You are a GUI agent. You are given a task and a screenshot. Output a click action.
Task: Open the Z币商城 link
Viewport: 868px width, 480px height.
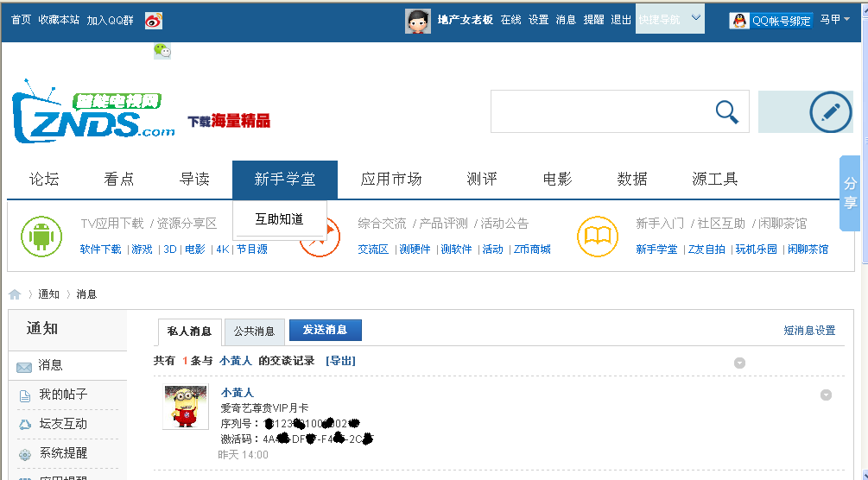(x=532, y=249)
